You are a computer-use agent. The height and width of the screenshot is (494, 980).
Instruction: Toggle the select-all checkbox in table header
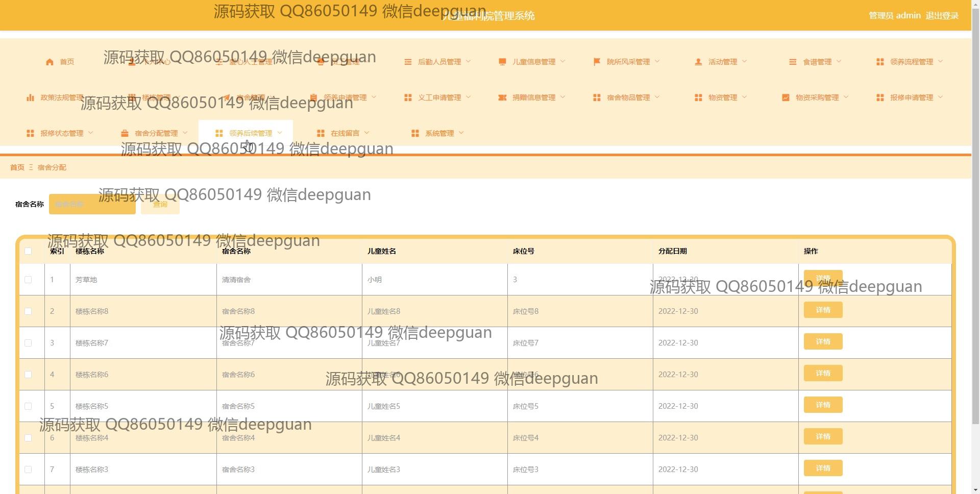pos(28,251)
